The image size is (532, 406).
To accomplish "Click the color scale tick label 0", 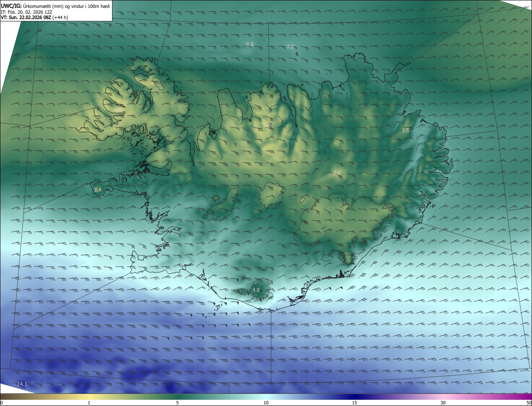I will [1, 403].
